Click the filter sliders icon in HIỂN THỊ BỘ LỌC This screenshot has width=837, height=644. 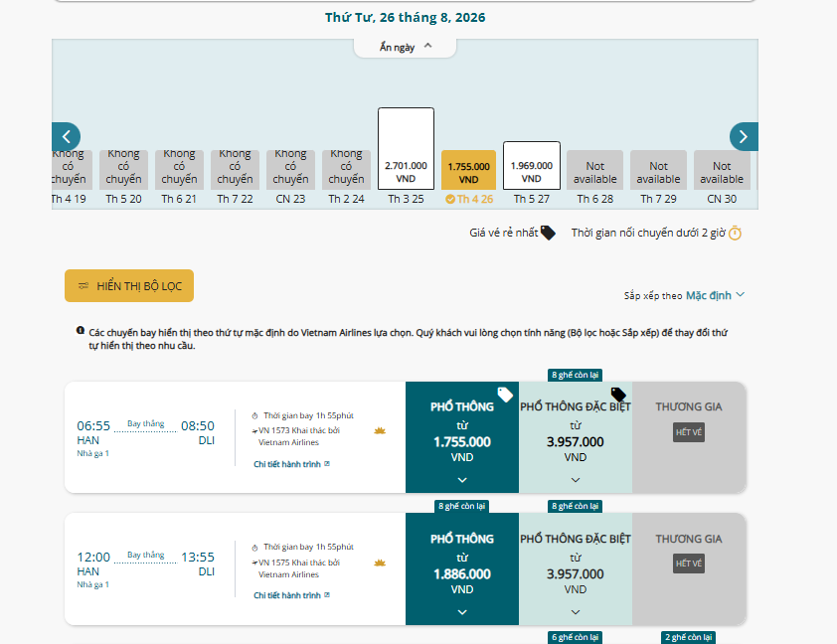tap(84, 286)
